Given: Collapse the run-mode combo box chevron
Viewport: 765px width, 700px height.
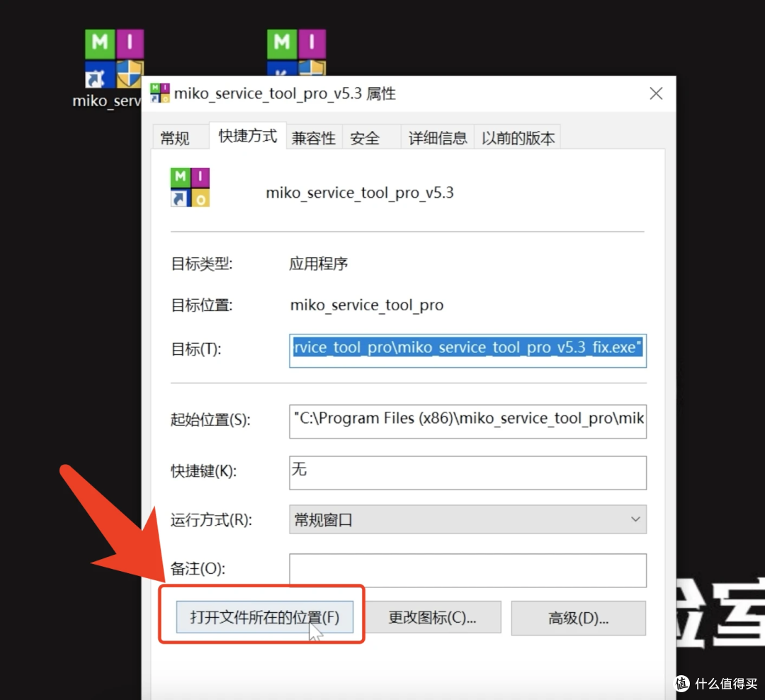Looking at the screenshot, I should pyautogui.click(x=637, y=519).
